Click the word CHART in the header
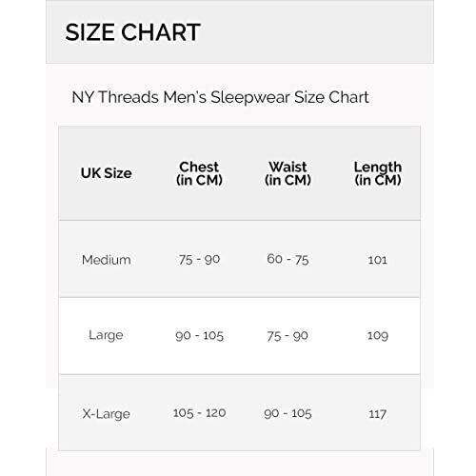This screenshot has width=476, height=476. click(161, 32)
